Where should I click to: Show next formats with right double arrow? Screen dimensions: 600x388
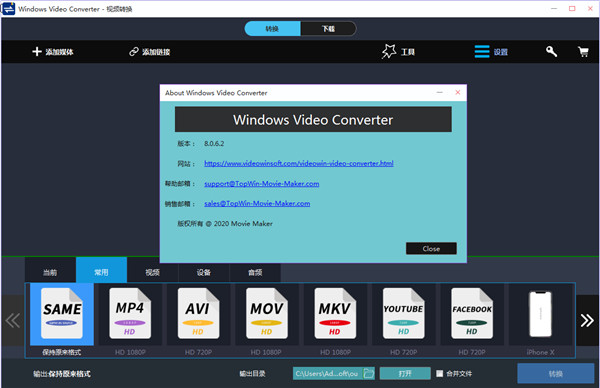click(587, 320)
